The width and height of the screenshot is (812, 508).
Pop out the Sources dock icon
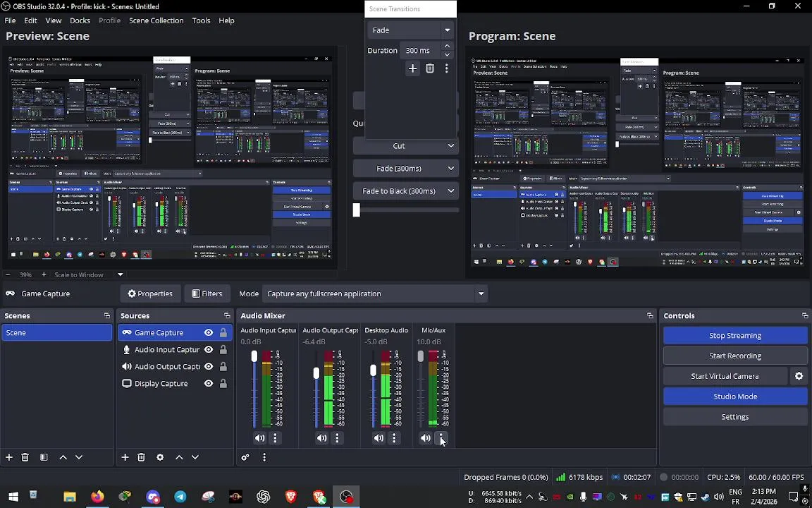(227, 315)
